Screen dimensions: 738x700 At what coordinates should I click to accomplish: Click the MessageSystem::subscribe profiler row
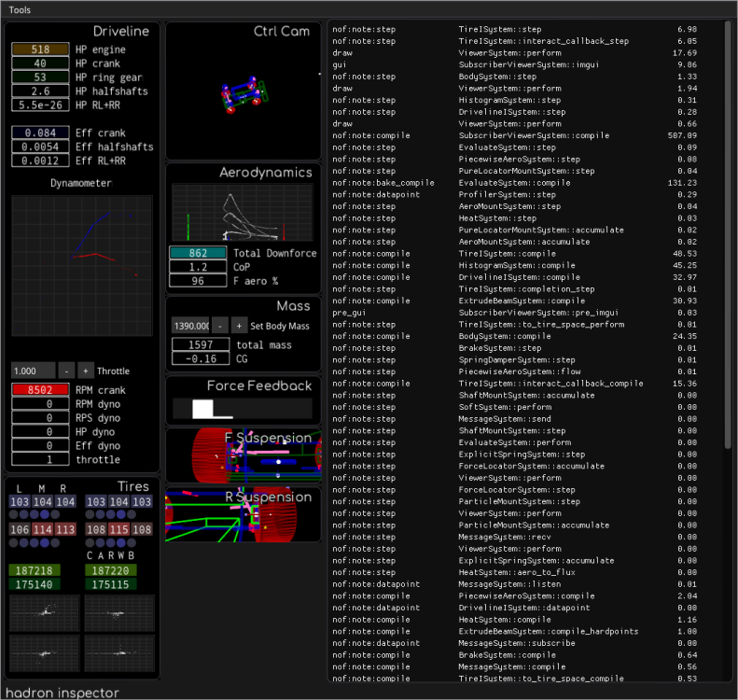(514, 643)
